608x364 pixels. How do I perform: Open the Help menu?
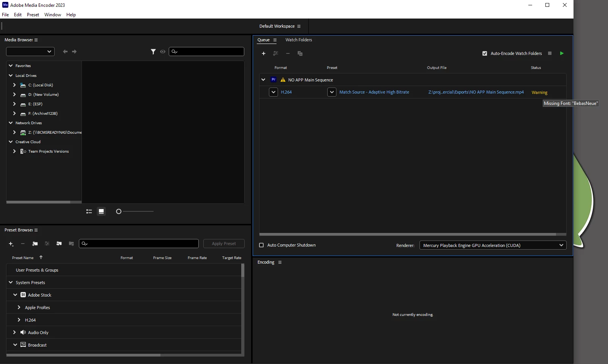coord(71,15)
